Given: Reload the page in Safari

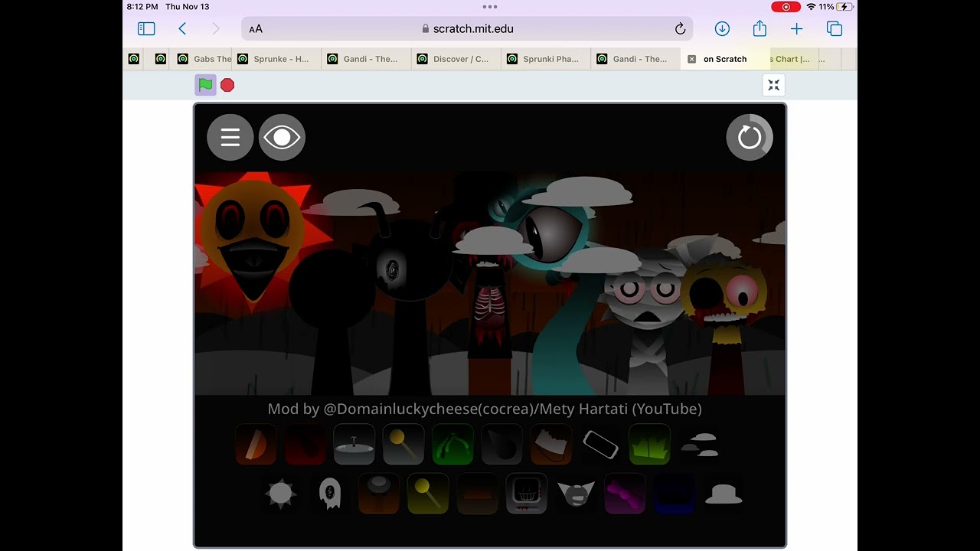Looking at the screenshot, I should pyautogui.click(x=680, y=29).
